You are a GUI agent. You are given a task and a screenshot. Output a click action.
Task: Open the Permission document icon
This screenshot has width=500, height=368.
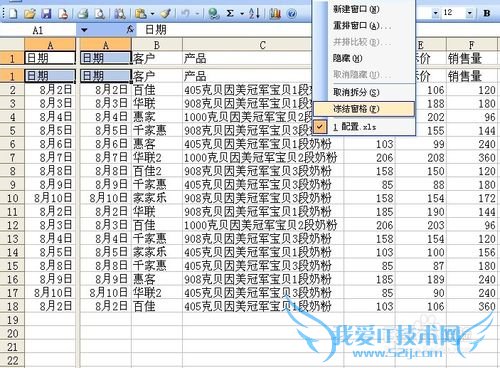coord(63,14)
